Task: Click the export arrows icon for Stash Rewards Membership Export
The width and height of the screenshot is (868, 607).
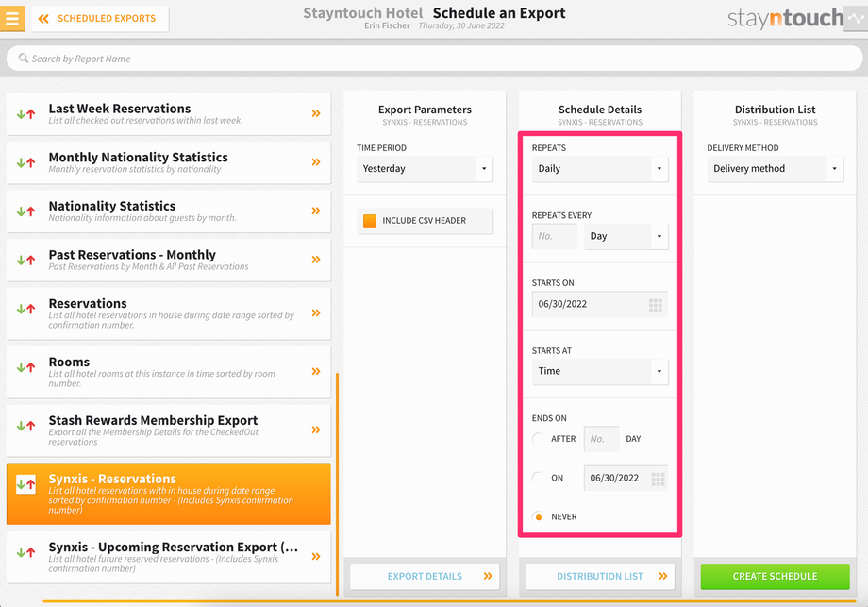Action: point(26,426)
